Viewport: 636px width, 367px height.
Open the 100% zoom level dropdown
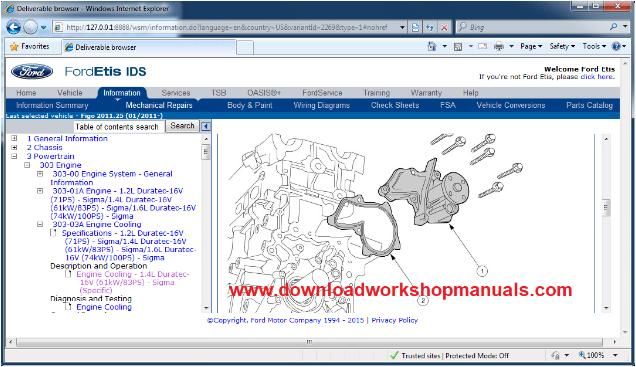(615, 356)
